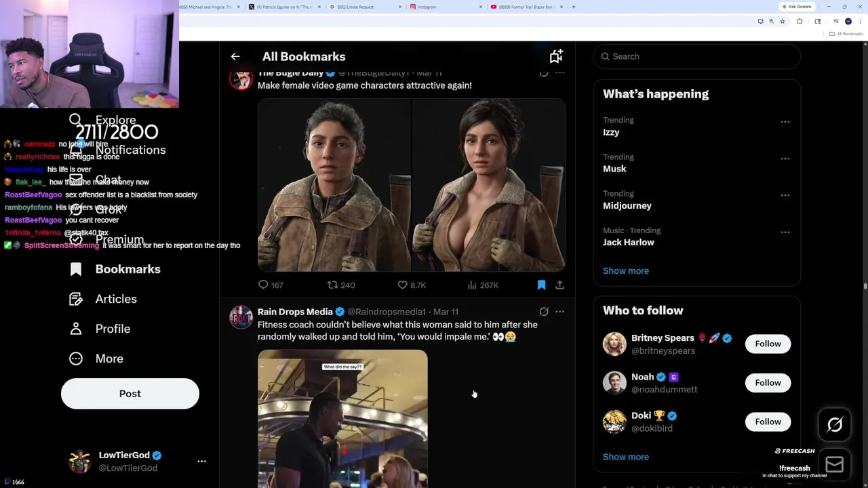Screen dimensions: 868x488
Task: Open Noah's avatar
Action: point(614,383)
